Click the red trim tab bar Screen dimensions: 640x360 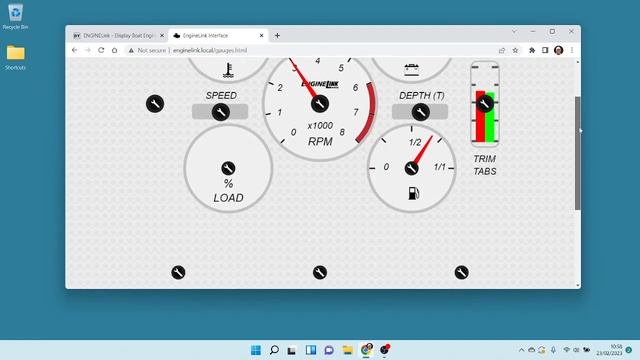480,116
